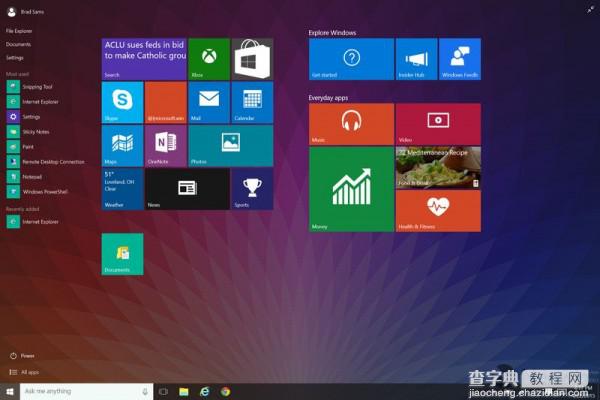The image size is (600, 400).
Task: Open Internet Explorer under Most used
Action: [33, 102]
